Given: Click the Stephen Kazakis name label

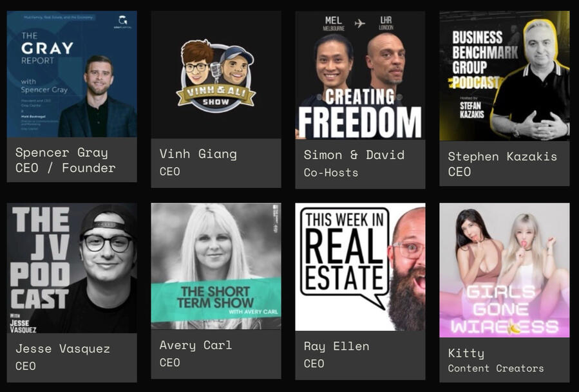Looking at the screenshot, I should point(502,156).
